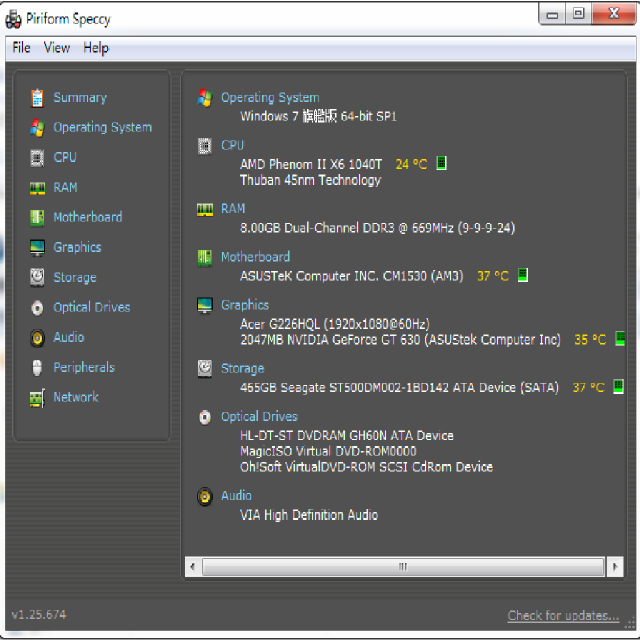
Task: Click the Motherboard icon in summary panel
Action: [x=205, y=258]
